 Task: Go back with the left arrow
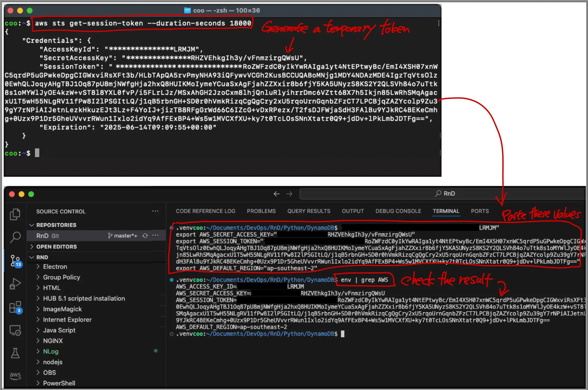click(277, 194)
